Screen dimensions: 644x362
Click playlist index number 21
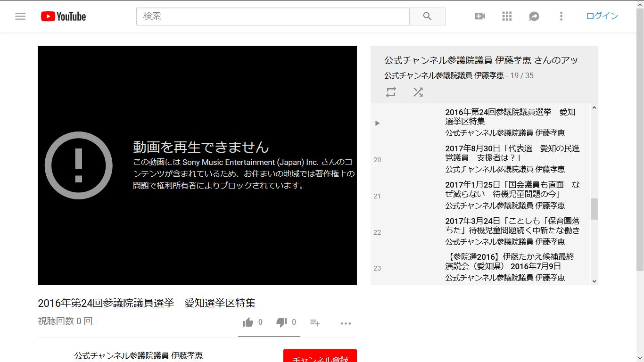click(377, 196)
